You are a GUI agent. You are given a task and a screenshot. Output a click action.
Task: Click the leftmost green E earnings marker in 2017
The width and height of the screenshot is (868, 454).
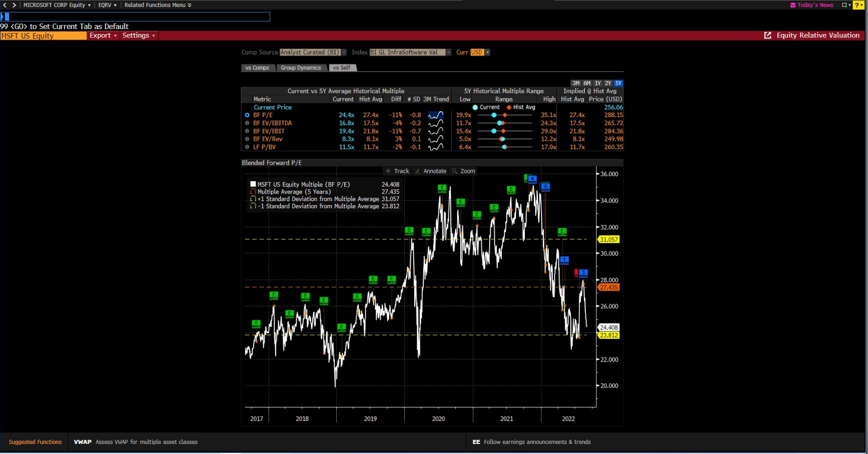point(256,324)
